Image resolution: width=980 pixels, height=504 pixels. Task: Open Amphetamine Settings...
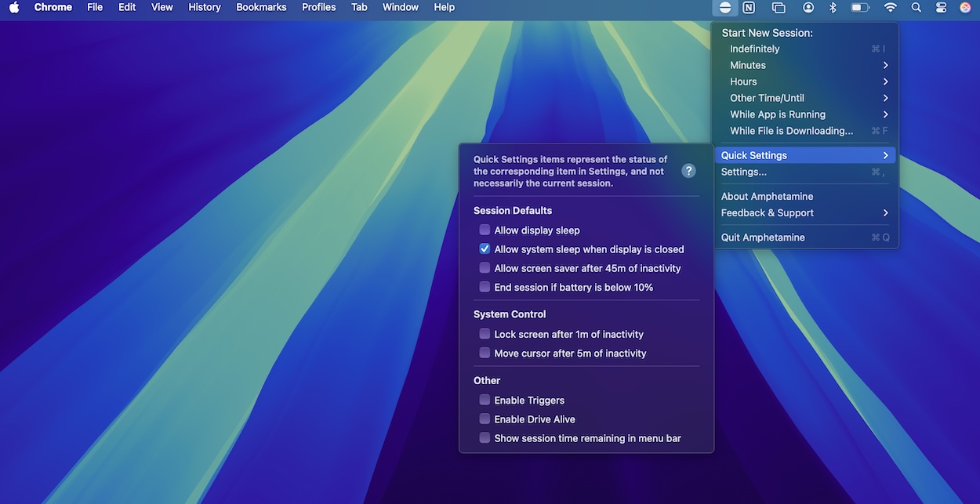click(805, 172)
